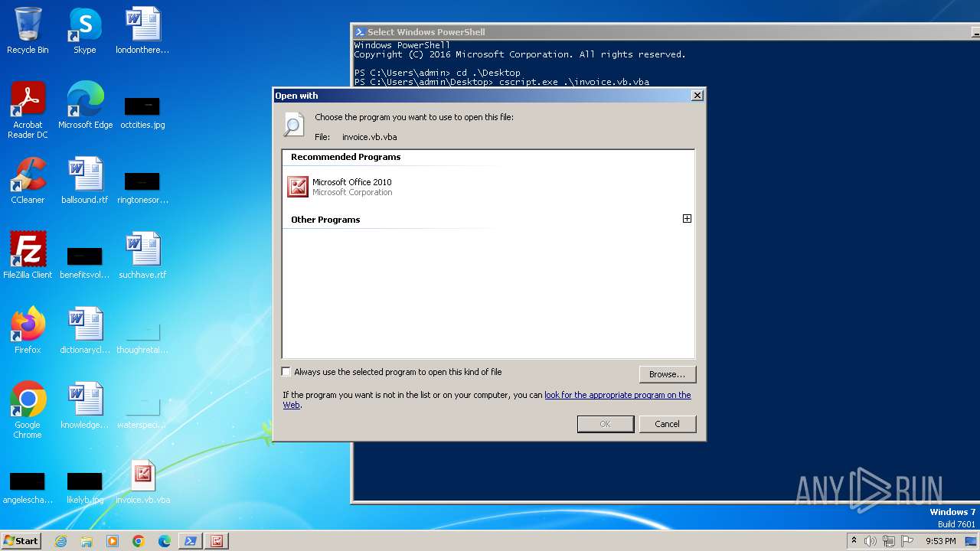Image resolution: width=980 pixels, height=551 pixels.
Task: Launch Firefox desktop shortcut
Action: pos(28,331)
